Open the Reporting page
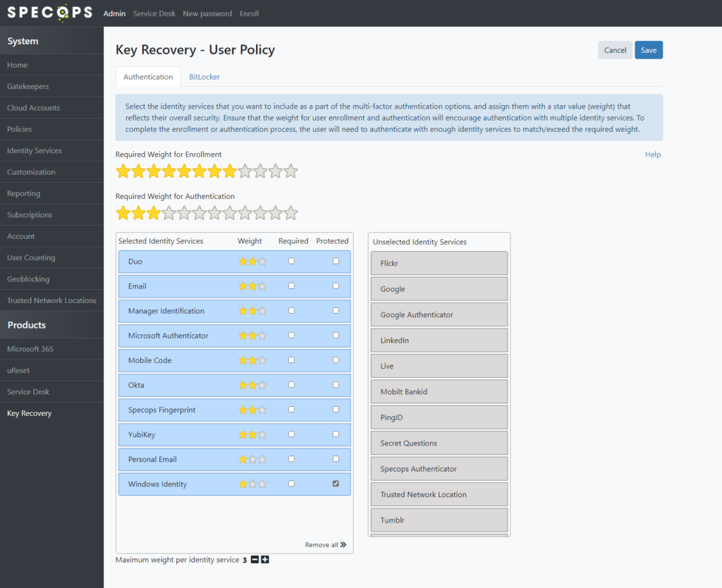The image size is (722, 588). (51, 193)
